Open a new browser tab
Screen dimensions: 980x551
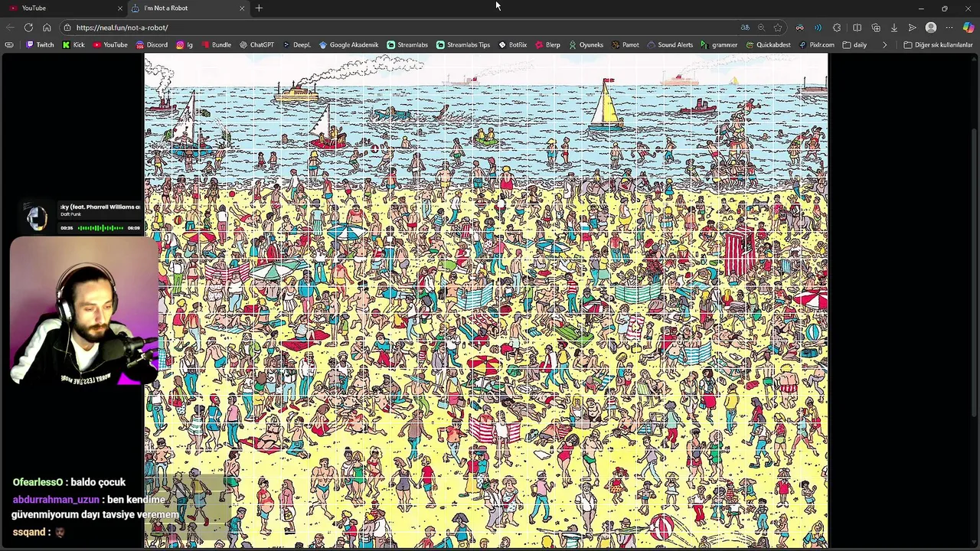(259, 8)
